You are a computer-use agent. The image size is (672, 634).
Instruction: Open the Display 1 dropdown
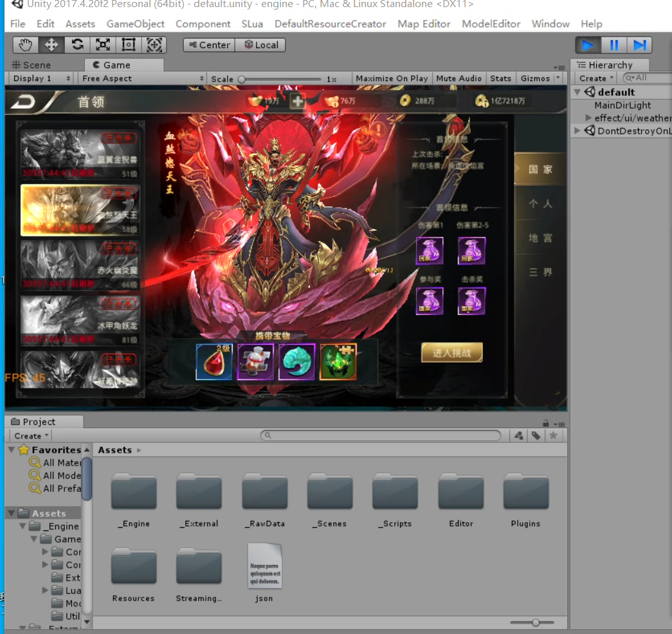tap(42, 78)
